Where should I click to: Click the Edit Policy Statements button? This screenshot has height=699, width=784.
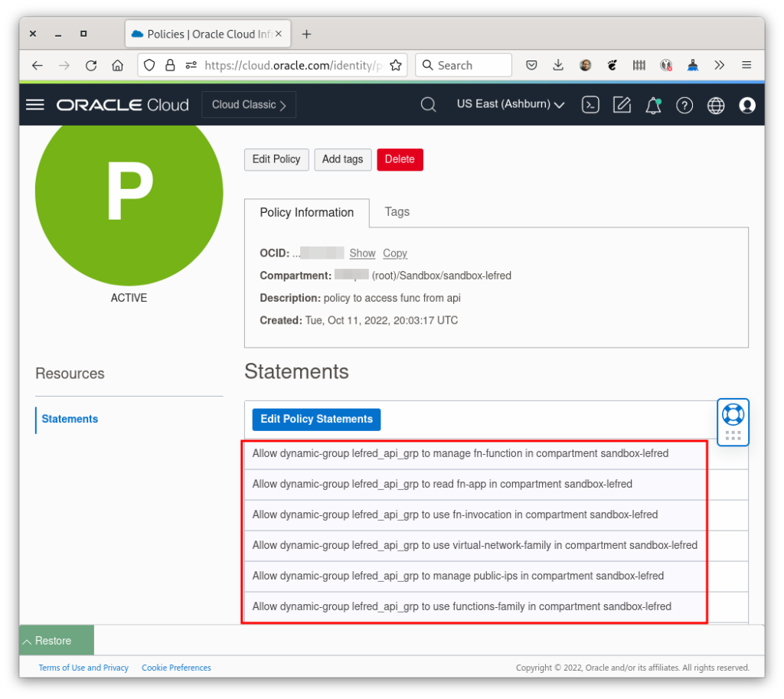316,419
